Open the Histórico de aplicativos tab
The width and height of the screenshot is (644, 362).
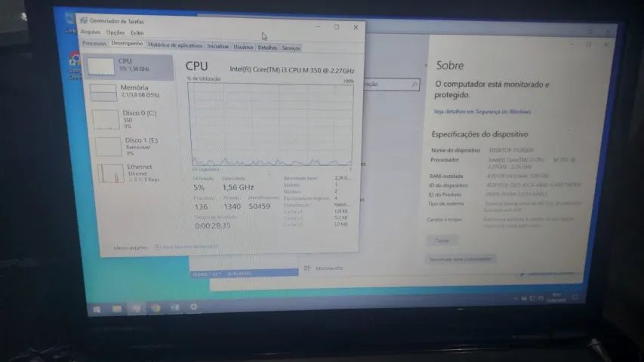pos(175,45)
